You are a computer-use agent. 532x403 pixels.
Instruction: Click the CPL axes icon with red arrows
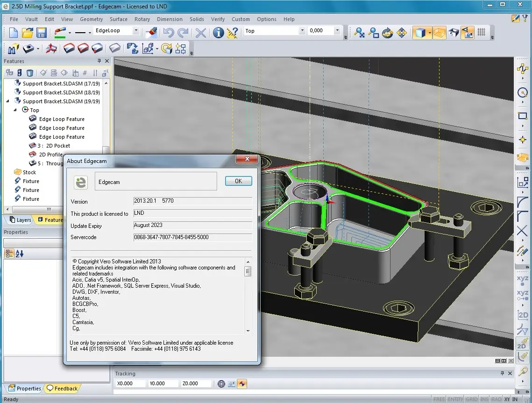tap(51, 49)
